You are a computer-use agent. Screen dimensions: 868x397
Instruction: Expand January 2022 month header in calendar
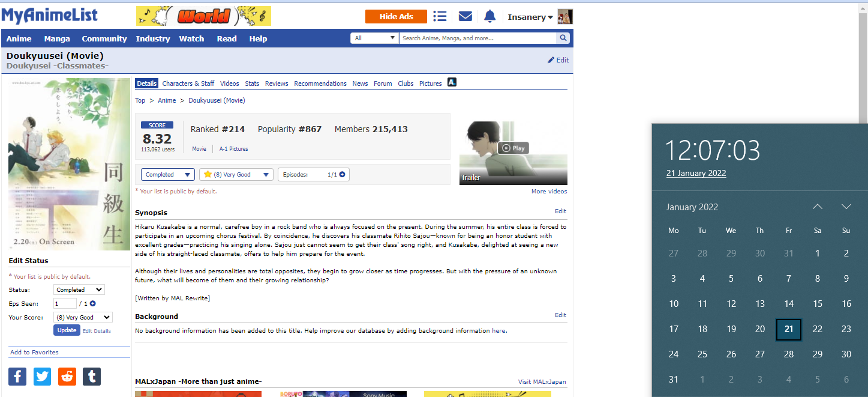692,207
